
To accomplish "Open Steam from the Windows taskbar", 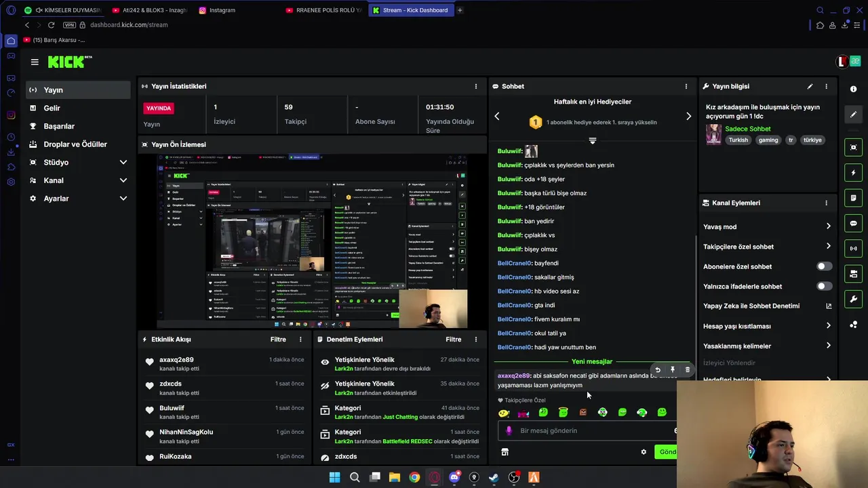I will click(494, 478).
